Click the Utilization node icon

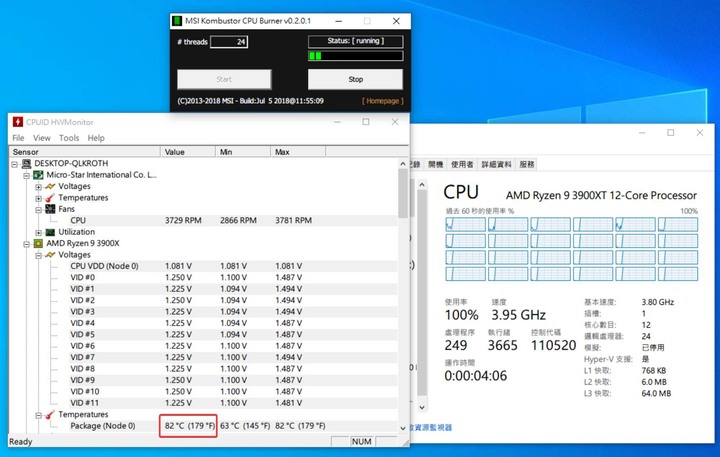(x=50, y=232)
